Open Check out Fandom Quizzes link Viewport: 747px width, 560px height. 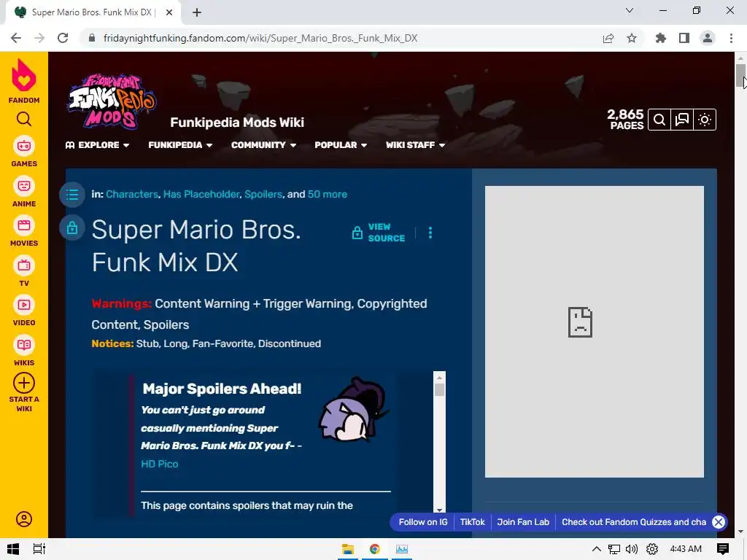[634, 522]
